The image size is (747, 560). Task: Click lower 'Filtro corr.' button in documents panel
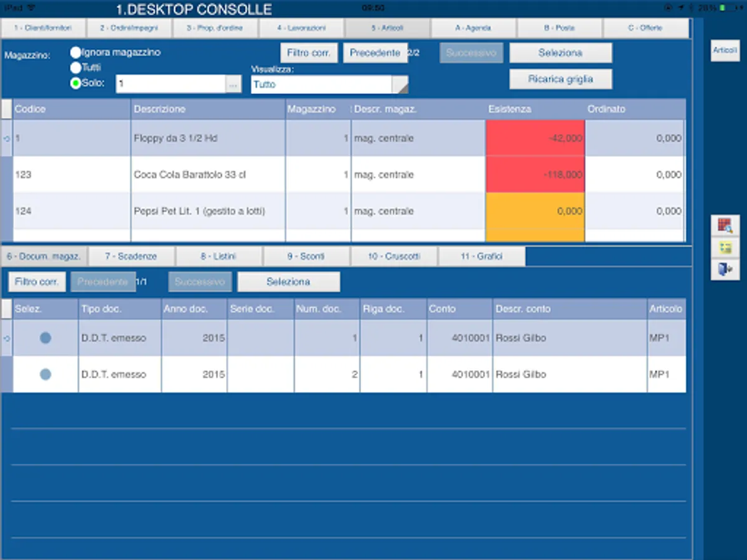[37, 282]
